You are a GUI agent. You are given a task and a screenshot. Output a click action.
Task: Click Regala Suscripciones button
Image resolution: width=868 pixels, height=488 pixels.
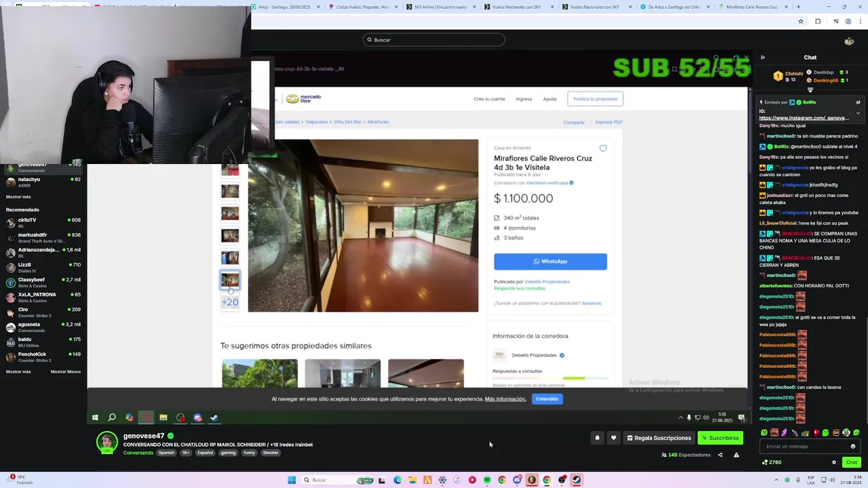point(659,438)
